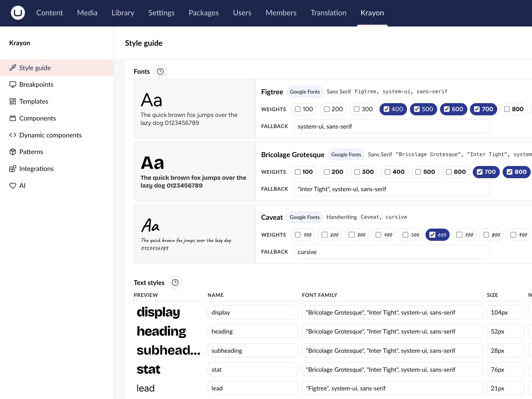Open the Packages section

(204, 13)
